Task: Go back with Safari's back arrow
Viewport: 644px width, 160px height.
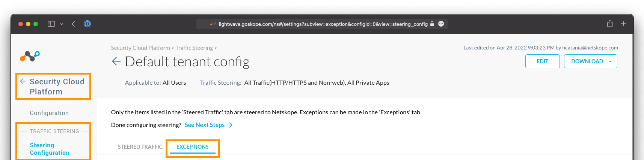Action: click(x=73, y=24)
